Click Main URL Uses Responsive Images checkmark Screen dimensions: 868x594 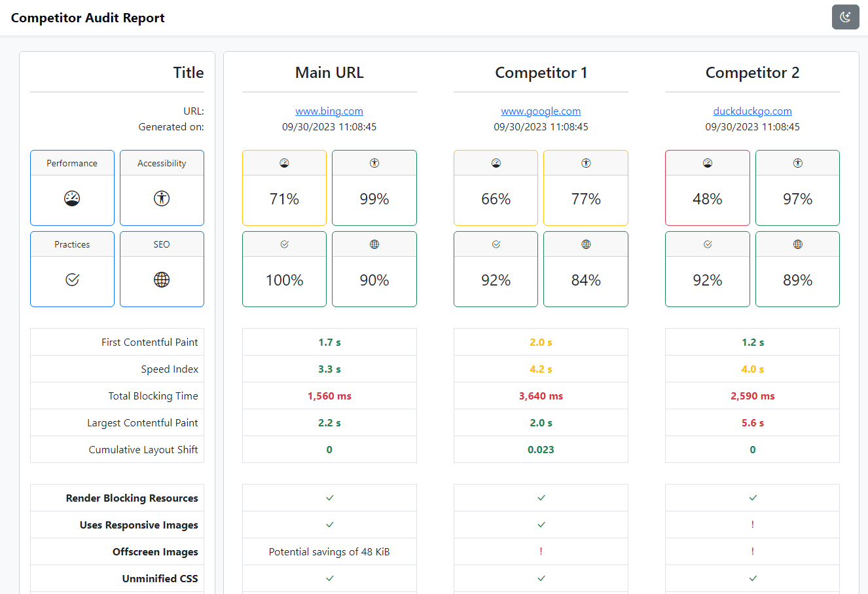(x=329, y=525)
